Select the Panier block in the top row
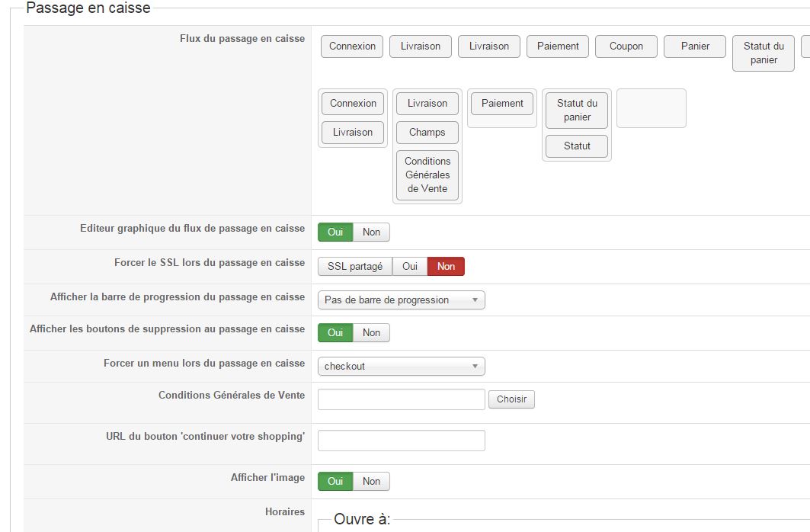This screenshot has width=810, height=532. tap(695, 46)
